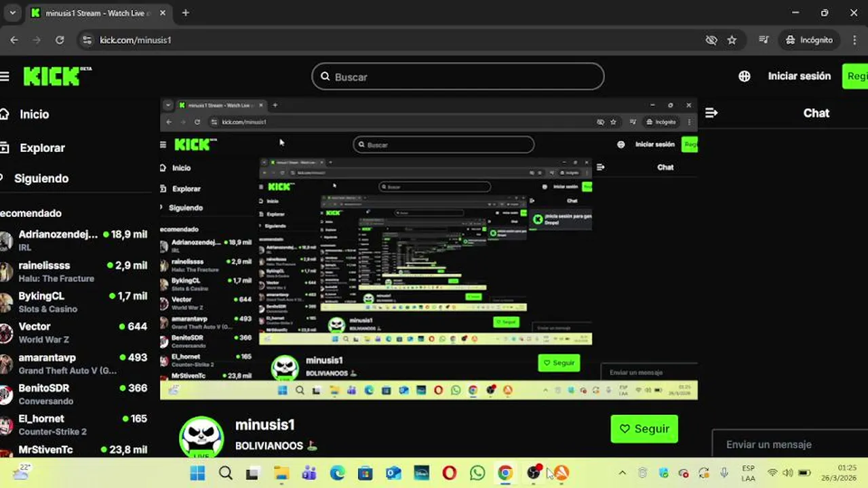The width and height of the screenshot is (868, 488).
Task: Open Microsoft Store from the taskbar
Action: (x=365, y=473)
